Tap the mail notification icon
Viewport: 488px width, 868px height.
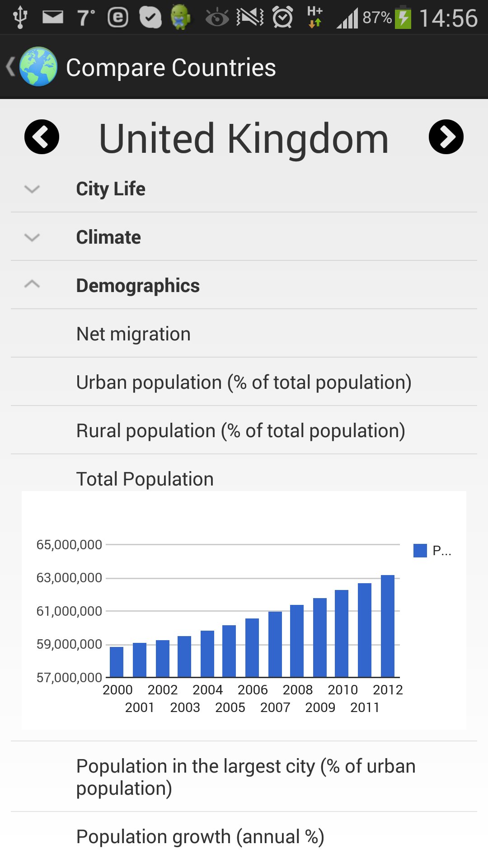point(53,17)
